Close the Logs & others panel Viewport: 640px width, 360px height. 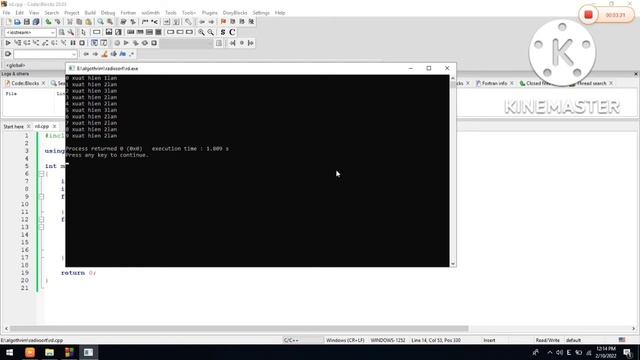pos(636,74)
